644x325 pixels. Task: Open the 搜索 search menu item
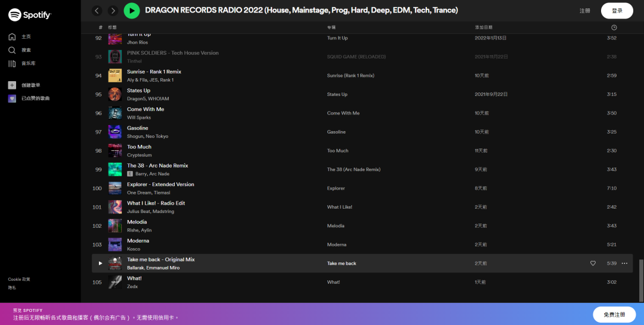26,50
